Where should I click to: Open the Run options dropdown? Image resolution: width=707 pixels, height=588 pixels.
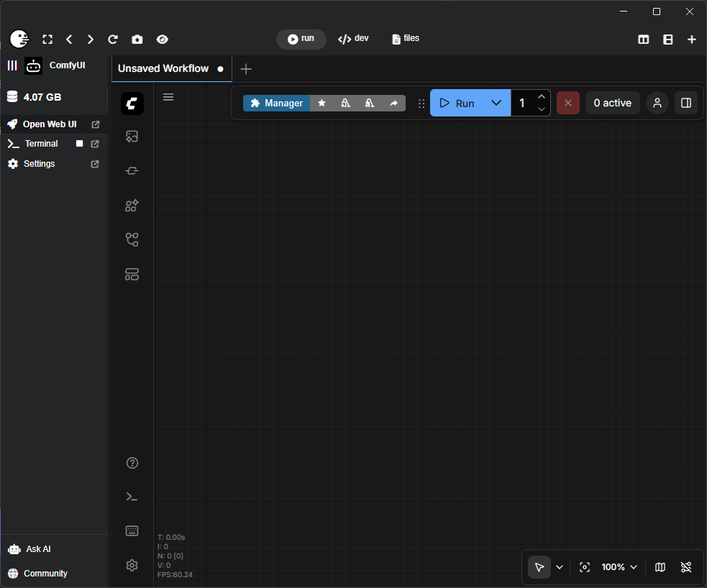point(496,103)
